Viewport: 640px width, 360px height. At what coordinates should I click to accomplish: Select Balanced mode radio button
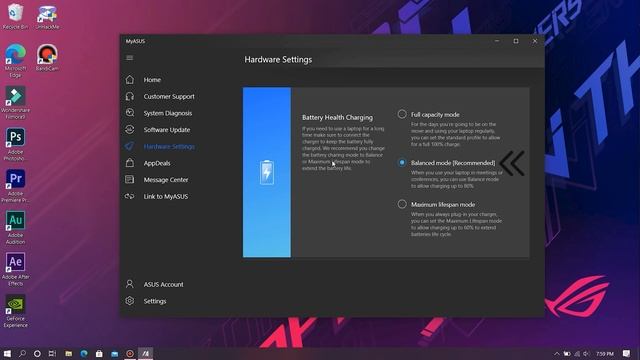402,162
